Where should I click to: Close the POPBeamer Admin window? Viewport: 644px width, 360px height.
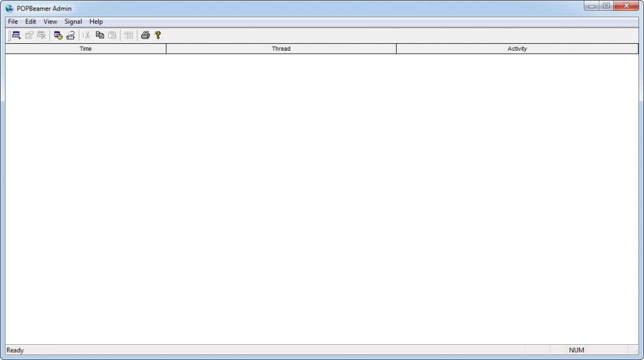click(x=626, y=5)
